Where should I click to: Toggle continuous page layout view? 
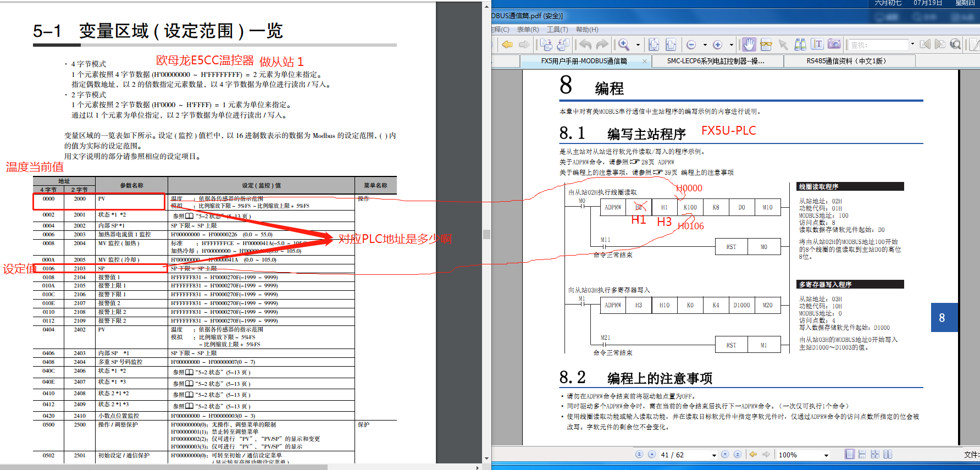(862, 455)
